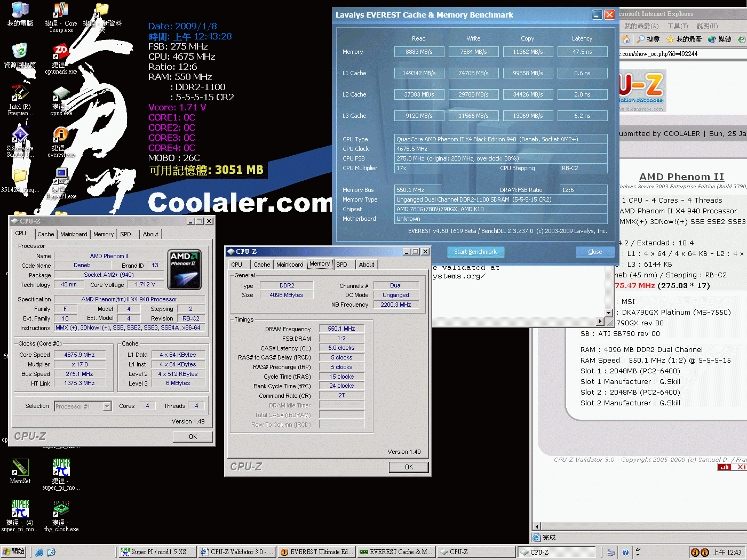Click left arrow on IE horizontal scrollbar
747x560 pixels.
point(537,526)
